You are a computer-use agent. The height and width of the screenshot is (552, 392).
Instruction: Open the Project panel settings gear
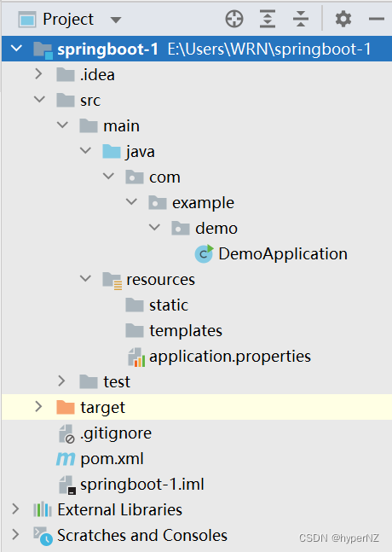[343, 19]
